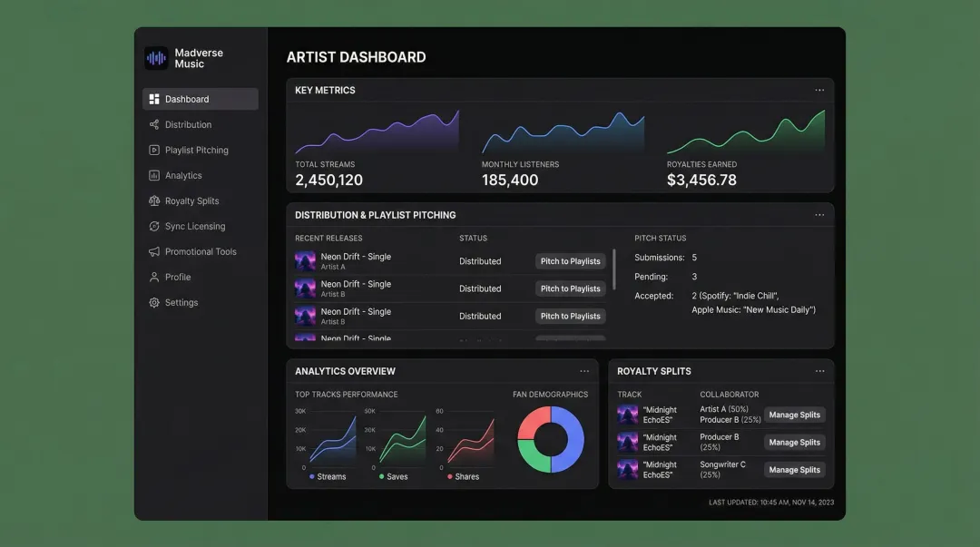Manage splits for the Songwriter C row

pyautogui.click(x=794, y=470)
